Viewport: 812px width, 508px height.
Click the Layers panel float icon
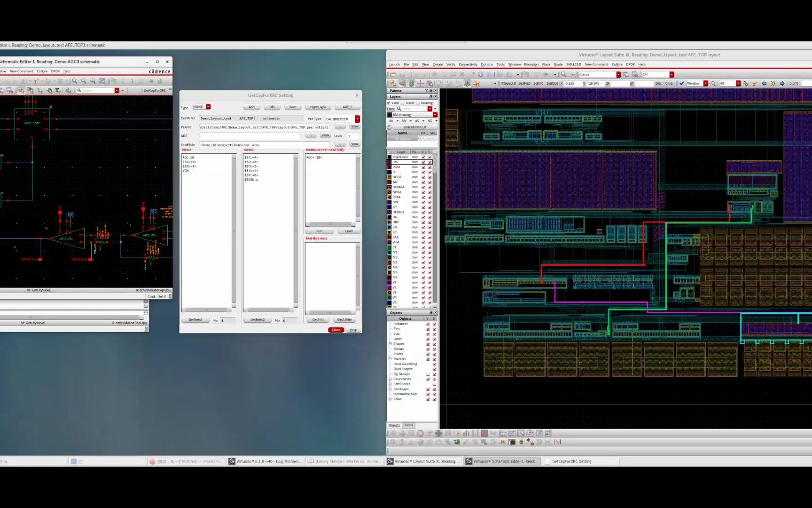(x=431, y=96)
